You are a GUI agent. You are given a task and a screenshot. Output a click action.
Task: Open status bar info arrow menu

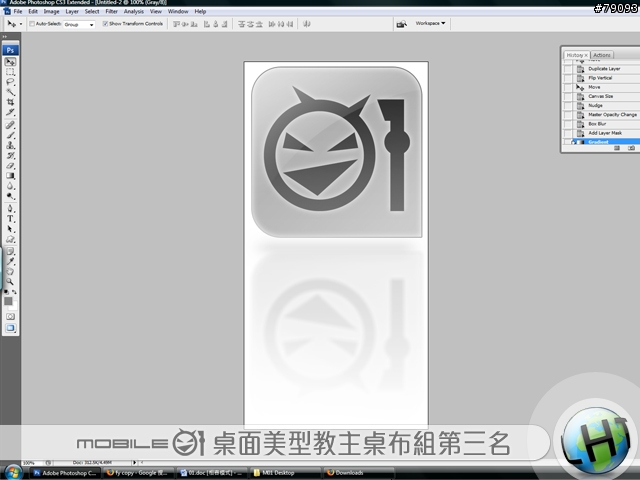pyautogui.click(x=134, y=462)
